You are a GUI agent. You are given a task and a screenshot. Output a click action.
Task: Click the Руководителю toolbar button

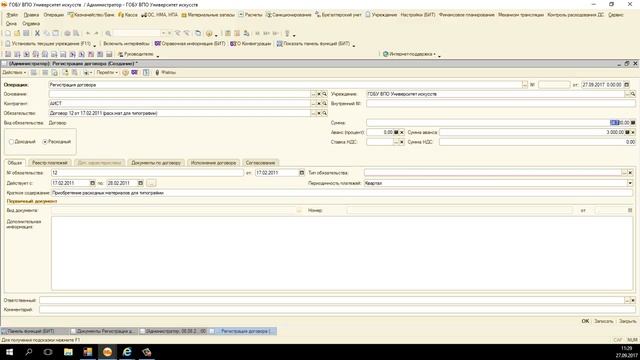pyautogui.click(x=136, y=54)
